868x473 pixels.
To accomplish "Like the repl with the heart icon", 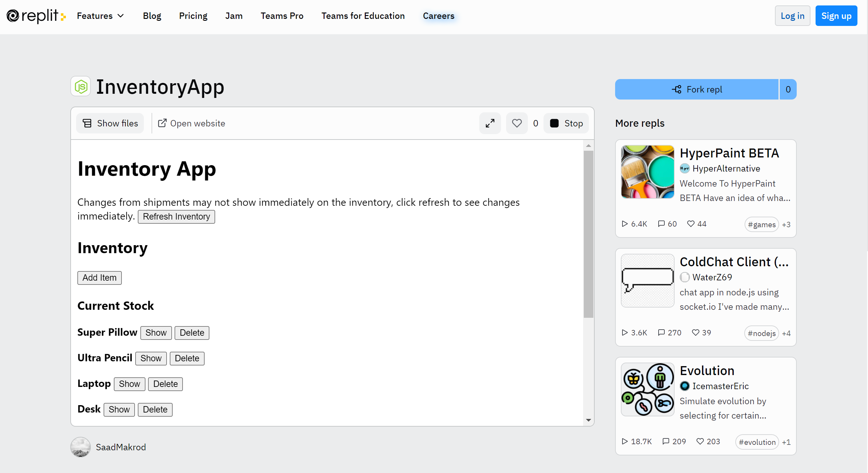I will pyautogui.click(x=517, y=123).
